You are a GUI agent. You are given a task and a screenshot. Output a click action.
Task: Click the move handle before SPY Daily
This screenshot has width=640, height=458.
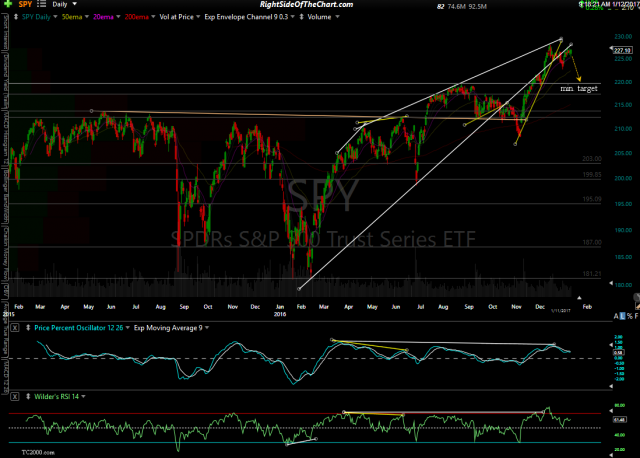(x=16, y=17)
